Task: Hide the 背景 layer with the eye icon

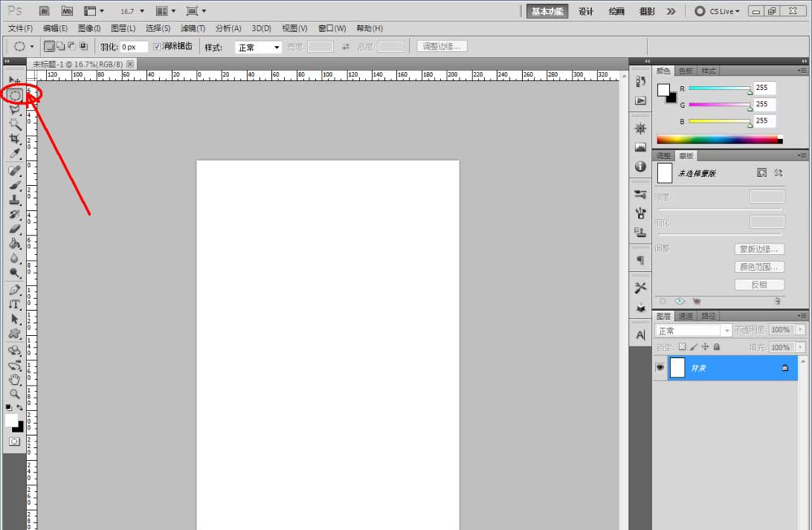Action: (x=659, y=368)
